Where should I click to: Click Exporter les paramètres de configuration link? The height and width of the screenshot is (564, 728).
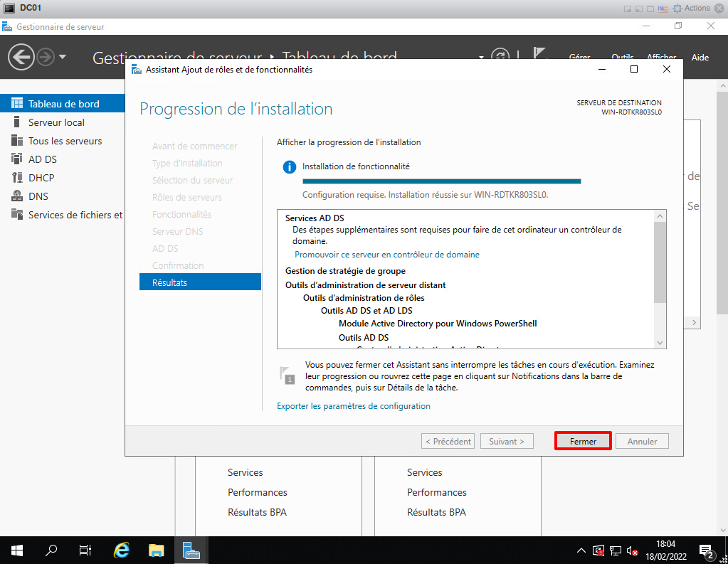coord(354,406)
